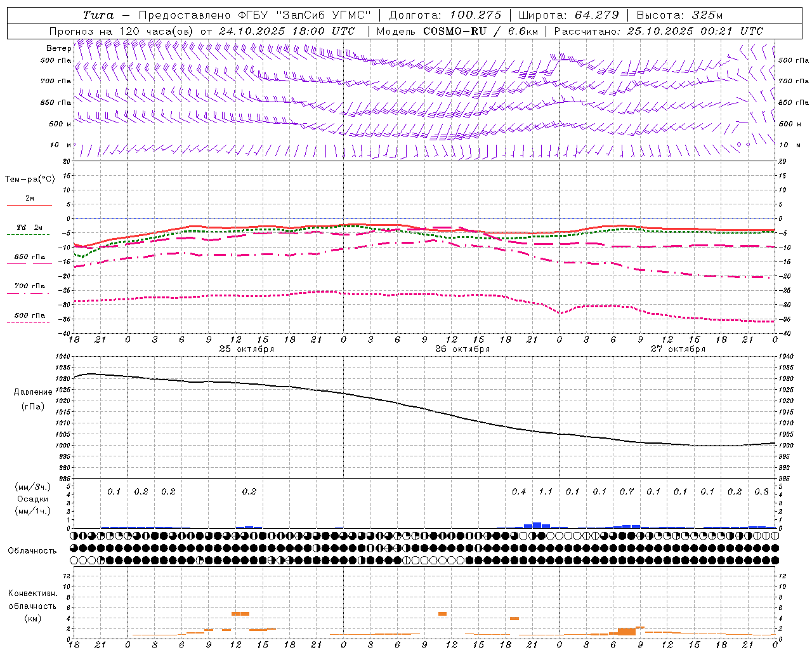This screenshot has width=812, height=650.
Task: Click the "Давление" pressure panel label
Action: 33,392
